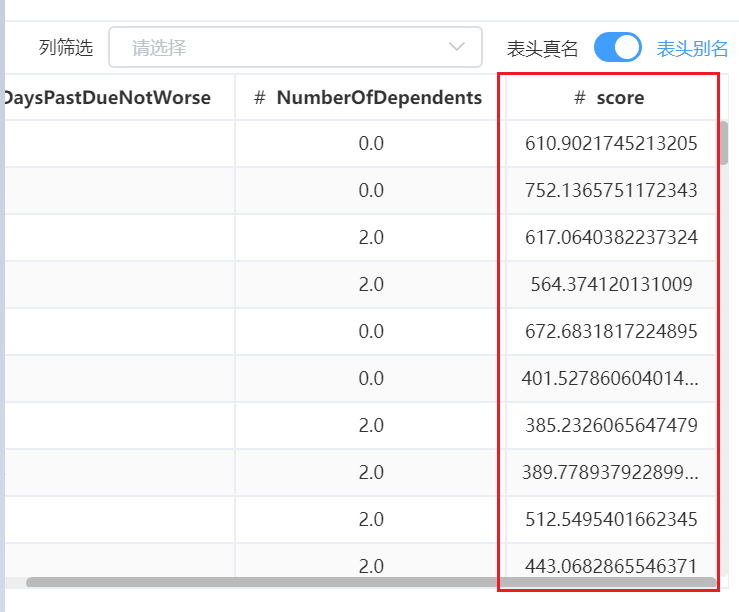The height and width of the screenshot is (612, 739).
Task: Click truncated score cell 389.778937922899...
Action: pos(610,472)
